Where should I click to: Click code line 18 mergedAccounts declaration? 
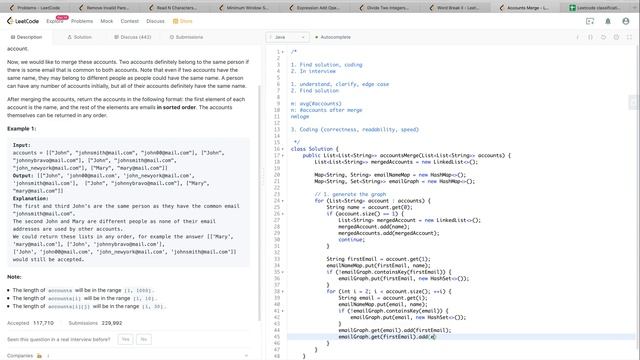point(396,162)
